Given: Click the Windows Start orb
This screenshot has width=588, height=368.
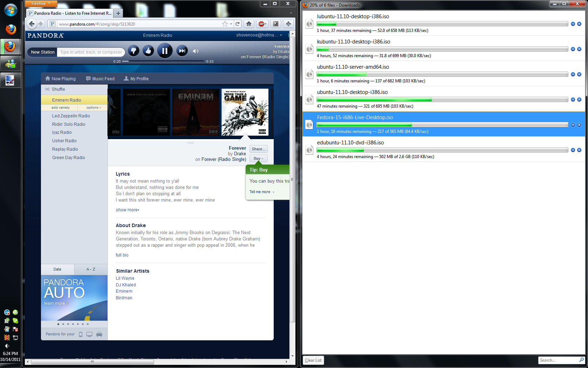Looking at the screenshot, I should (10, 10).
